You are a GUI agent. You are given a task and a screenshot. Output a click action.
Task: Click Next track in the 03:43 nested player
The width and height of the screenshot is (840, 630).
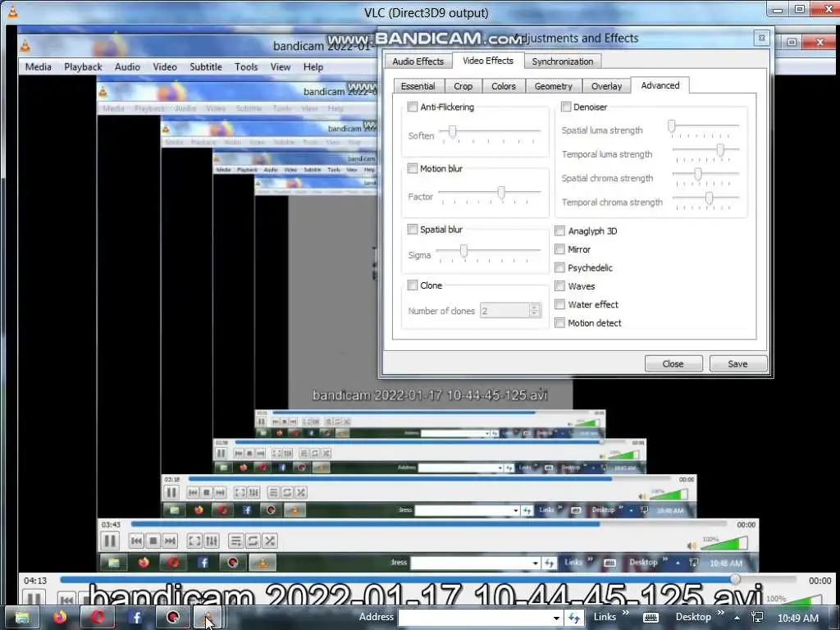click(170, 541)
